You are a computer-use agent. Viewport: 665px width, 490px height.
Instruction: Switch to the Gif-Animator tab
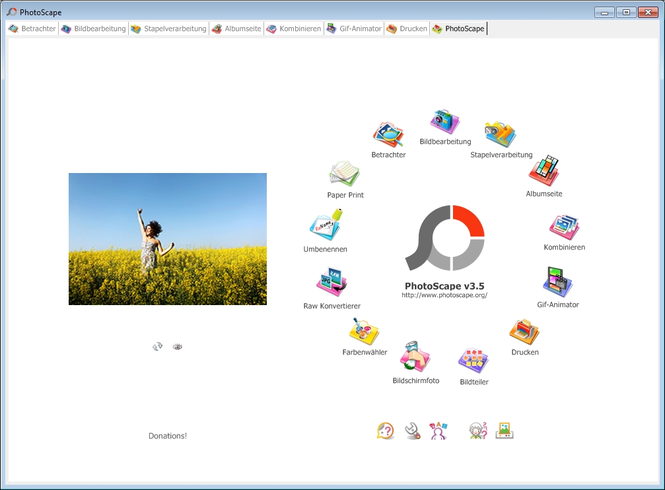(354, 28)
